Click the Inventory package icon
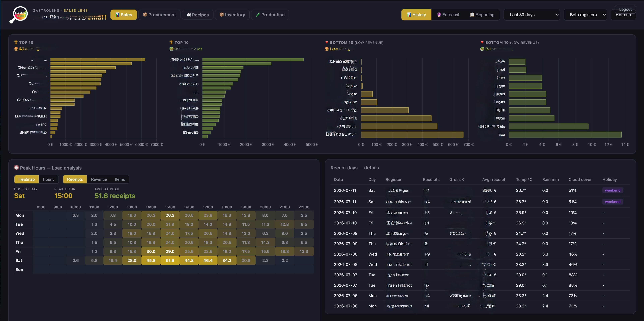 click(221, 15)
